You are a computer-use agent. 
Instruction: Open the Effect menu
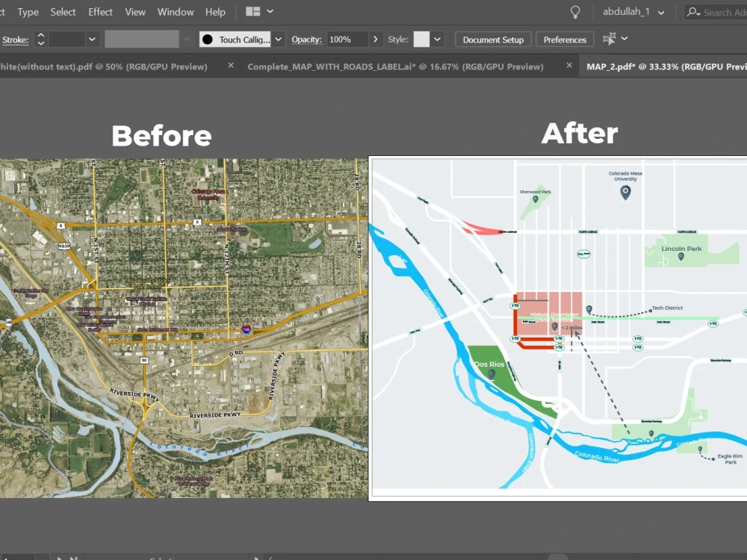[100, 11]
